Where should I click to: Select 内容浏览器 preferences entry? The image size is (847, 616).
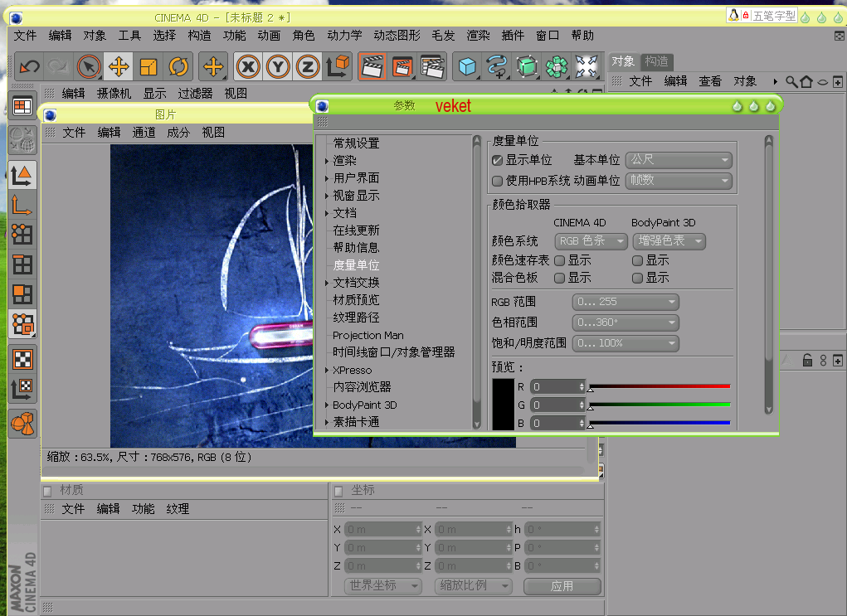tap(362, 387)
